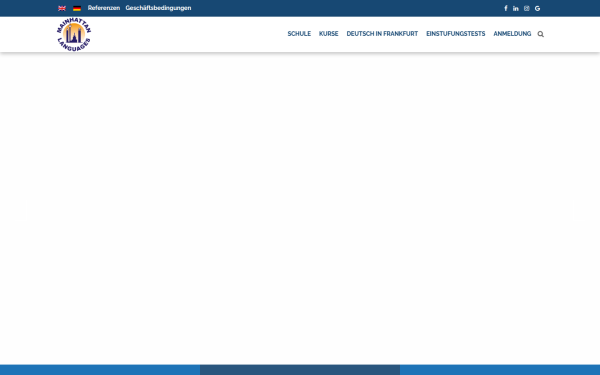This screenshot has height=375, width=600.
Task: Go to the ANMELDUNG page
Action: 512,34
